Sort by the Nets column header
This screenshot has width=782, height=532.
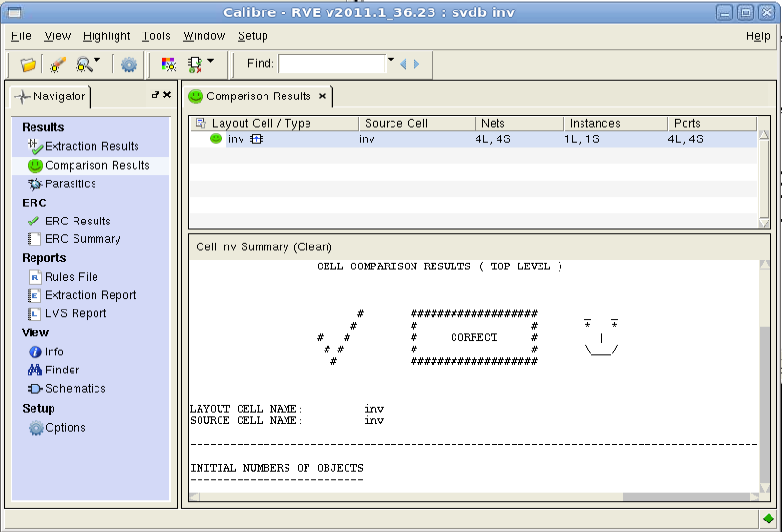tap(494, 123)
